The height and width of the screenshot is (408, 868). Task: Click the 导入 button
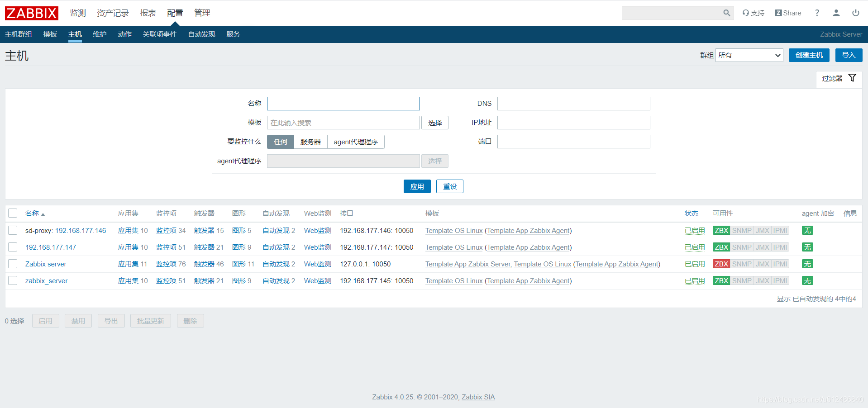click(849, 55)
